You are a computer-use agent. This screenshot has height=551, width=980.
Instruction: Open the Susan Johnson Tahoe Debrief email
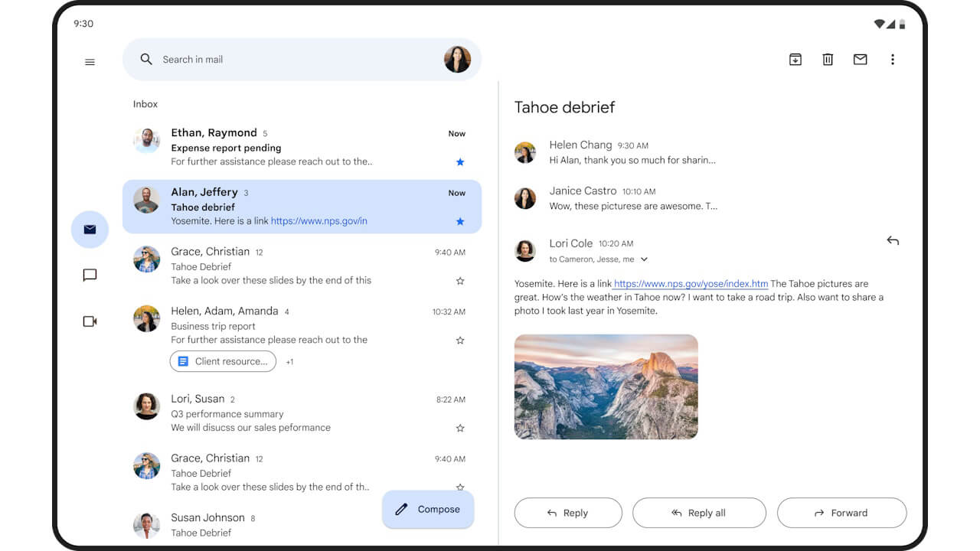(302, 525)
